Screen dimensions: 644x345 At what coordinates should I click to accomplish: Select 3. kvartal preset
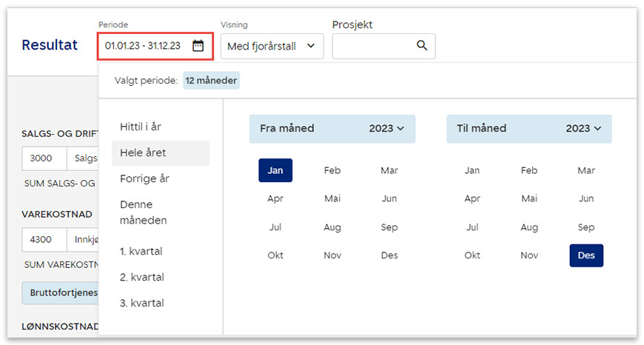point(141,304)
